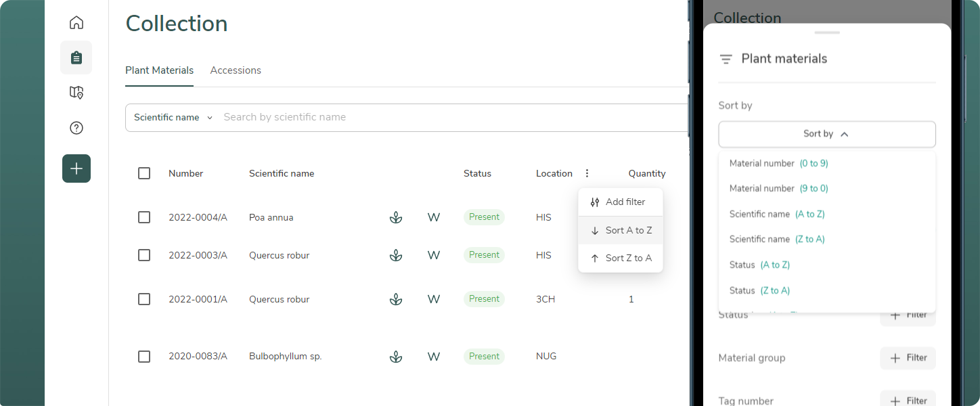
Task: Click plant icon in 2022-0001/A row
Action: [396, 299]
